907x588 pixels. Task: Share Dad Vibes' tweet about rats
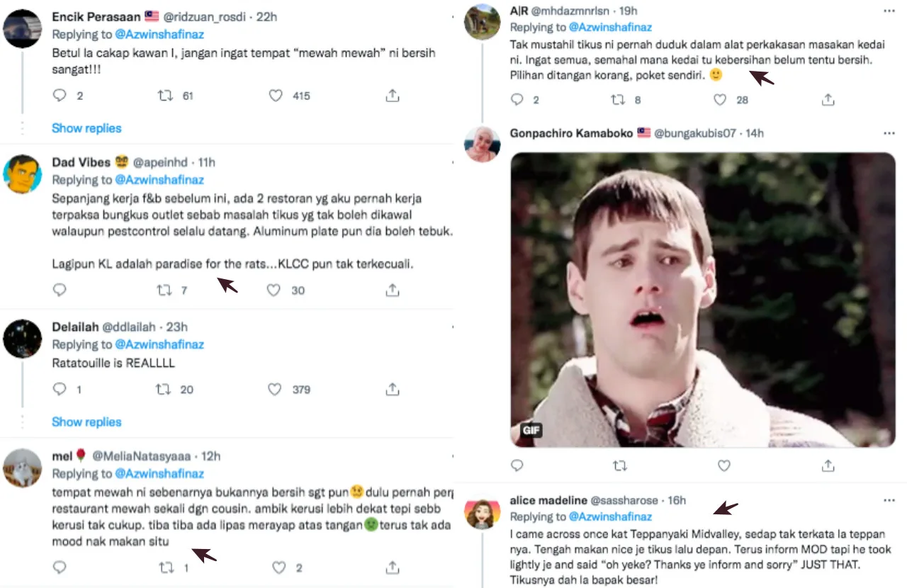(x=392, y=290)
